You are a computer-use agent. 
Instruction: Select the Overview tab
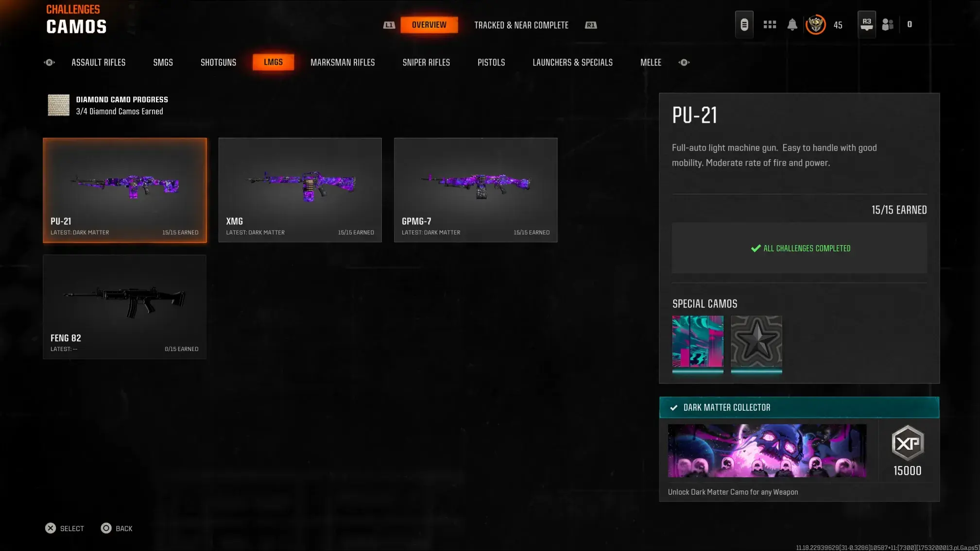pyautogui.click(x=429, y=25)
